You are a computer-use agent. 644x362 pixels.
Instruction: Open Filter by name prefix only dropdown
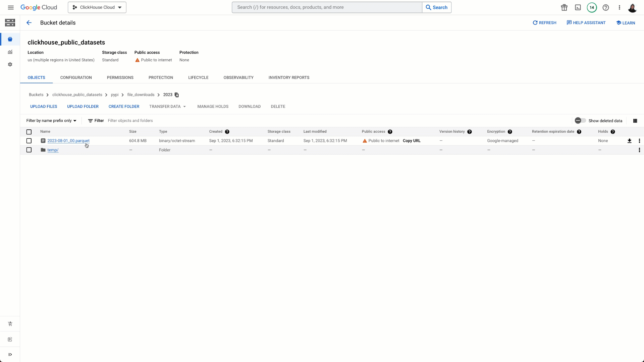51,121
